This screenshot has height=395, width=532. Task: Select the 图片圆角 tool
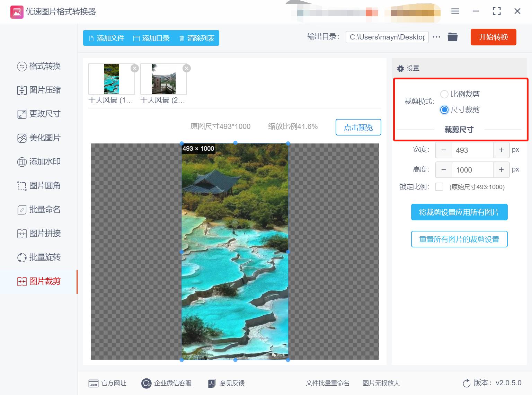coord(39,186)
